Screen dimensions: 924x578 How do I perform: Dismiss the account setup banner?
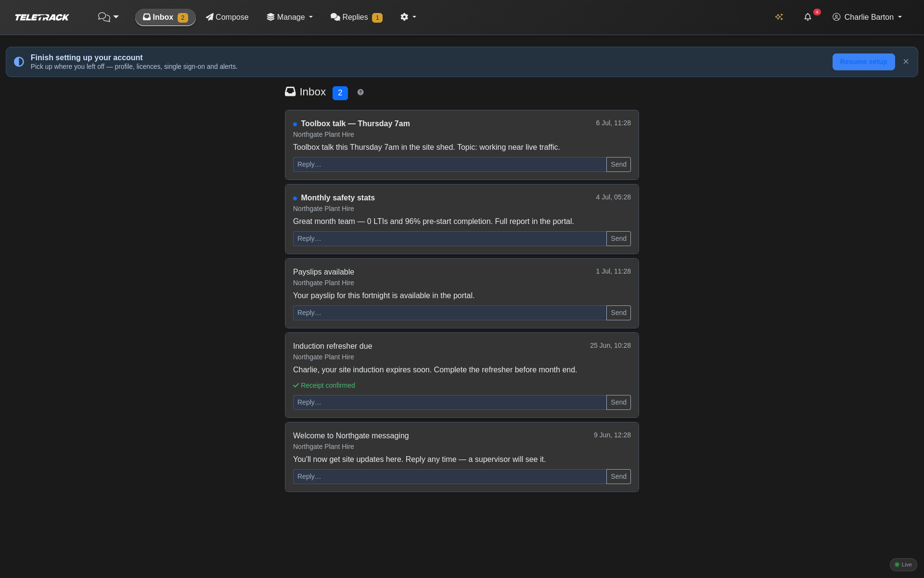pos(906,62)
